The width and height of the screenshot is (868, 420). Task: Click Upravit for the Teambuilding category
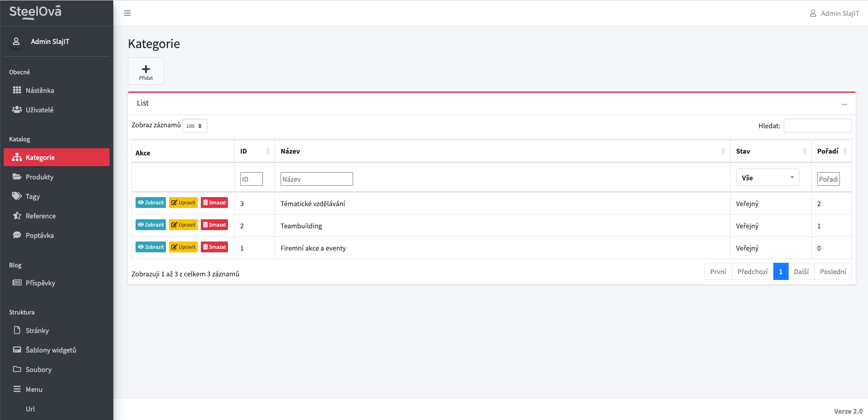coord(183,225)
